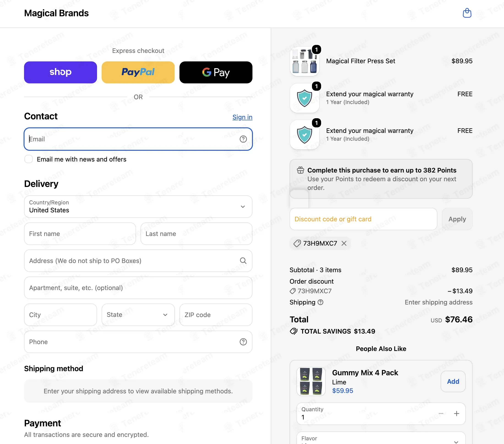Click the address search magnifier icon
504x444 pixels.
coord(243,261)
